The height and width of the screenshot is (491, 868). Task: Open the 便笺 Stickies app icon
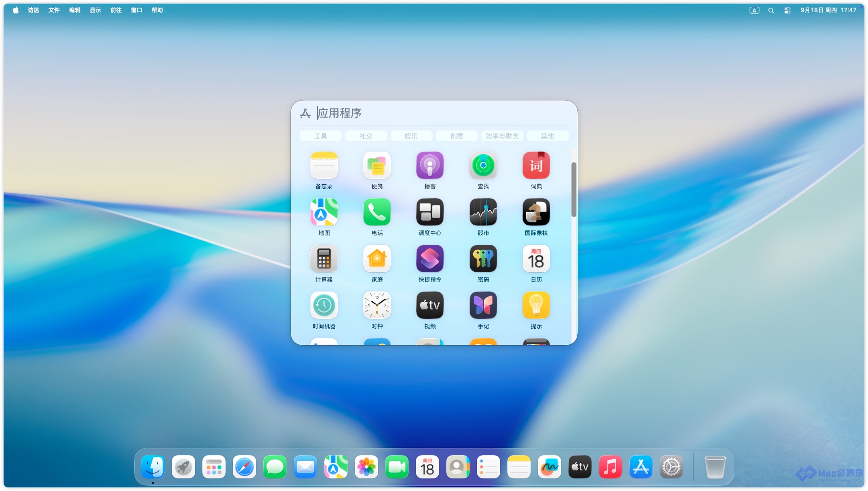[x=377, y=165]
